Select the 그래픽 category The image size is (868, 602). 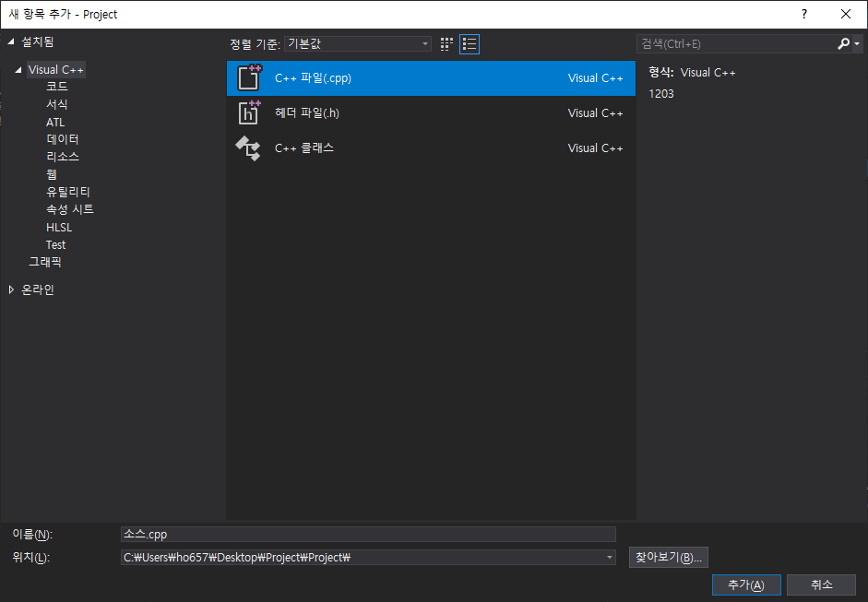click(x=45, y=262)
